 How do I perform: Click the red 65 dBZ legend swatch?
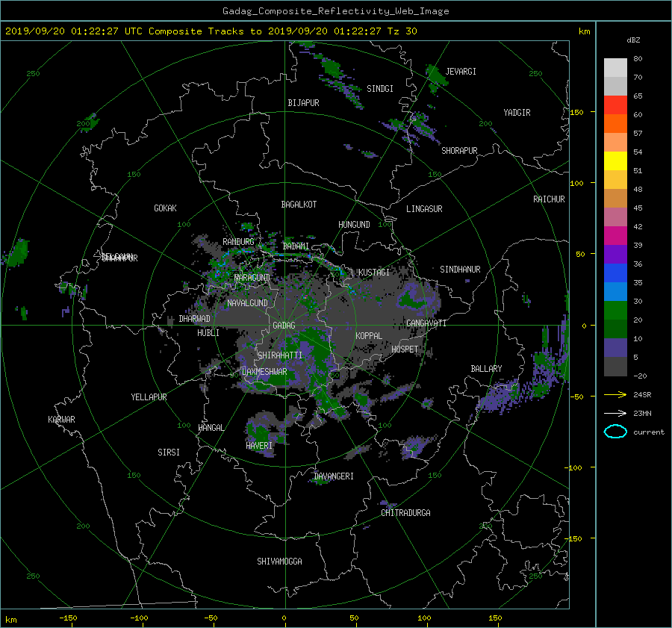[x=615, y=105]
